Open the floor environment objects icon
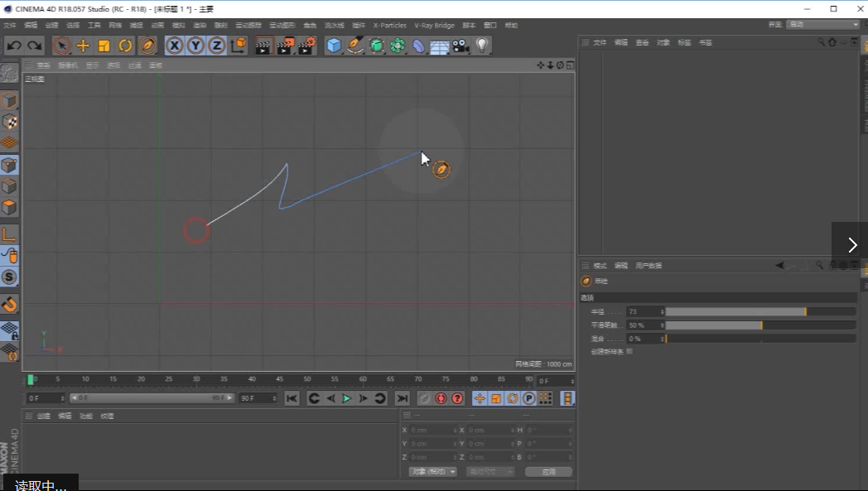 point(440,46)
